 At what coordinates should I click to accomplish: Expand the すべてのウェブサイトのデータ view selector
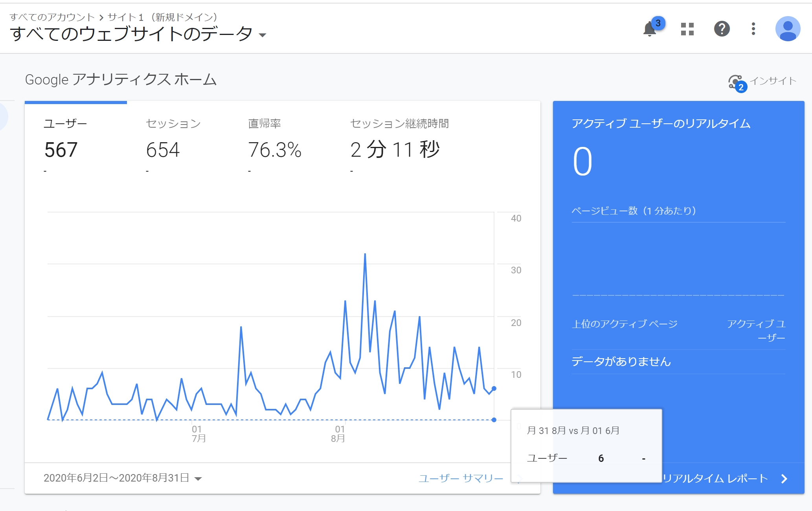(x=263, y=35)
